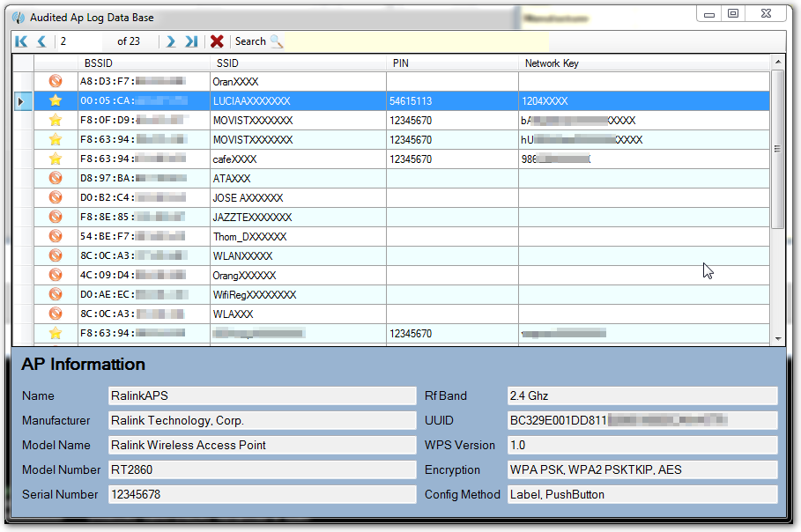Go to the next record
The height and width of the screenshot is (532, 801).
click(x=171, y=41)
